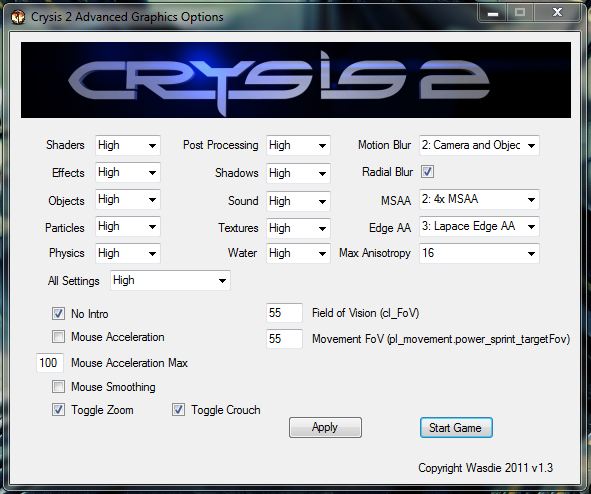The height and width of the screenshot is (494, 591).
Task: Open the Shadows quality dropdown
Action: [x=298, y=173]
